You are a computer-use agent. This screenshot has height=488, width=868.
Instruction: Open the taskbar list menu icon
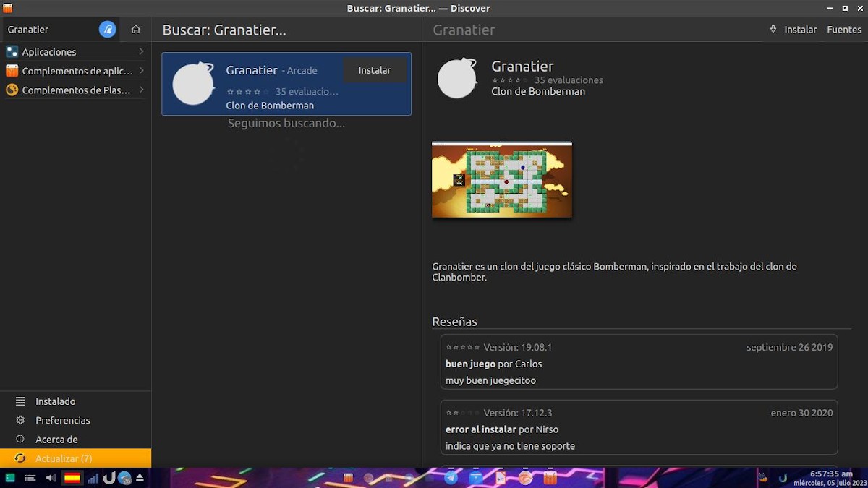[30, 478]
